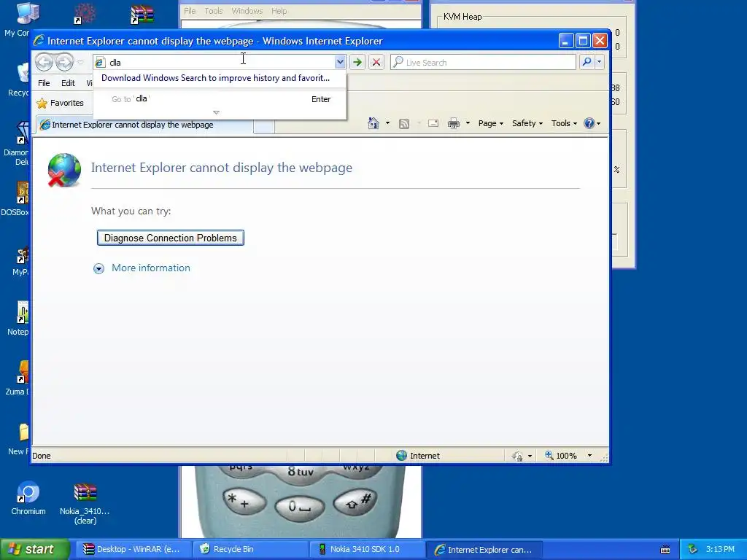Viewport: 747px width, 560px height.
Task: Open the Favorites star button
Action: click(61, 103)
